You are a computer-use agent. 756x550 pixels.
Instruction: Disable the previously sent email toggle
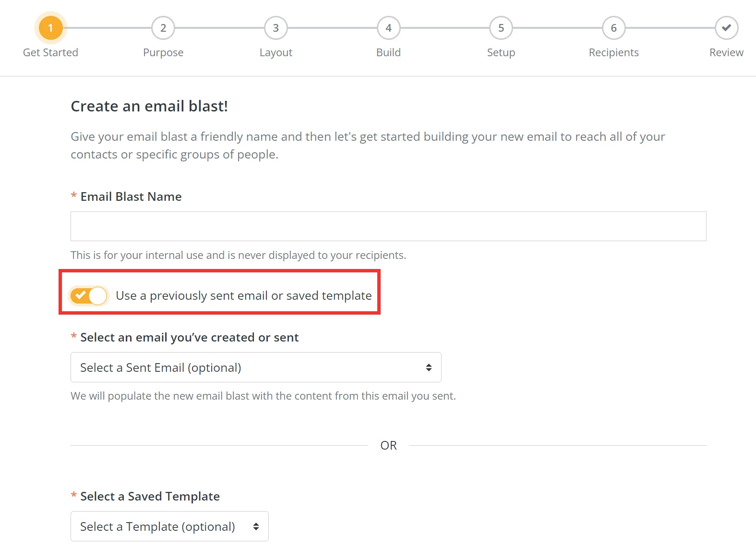(x=89, y=296)
